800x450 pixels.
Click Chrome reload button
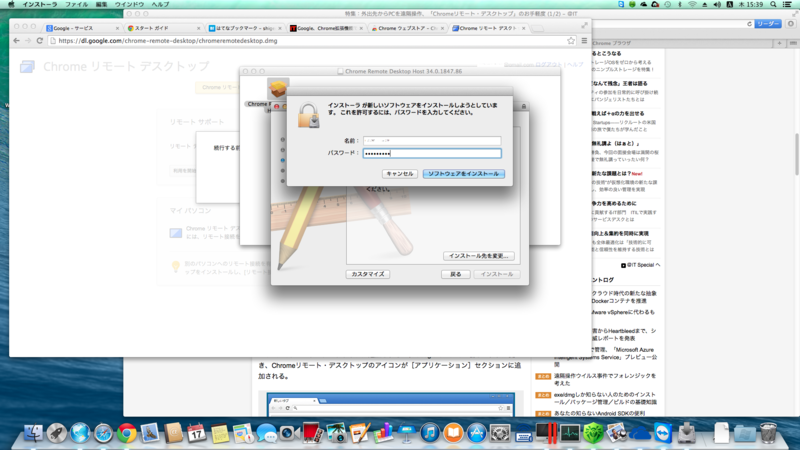(40, 40)
